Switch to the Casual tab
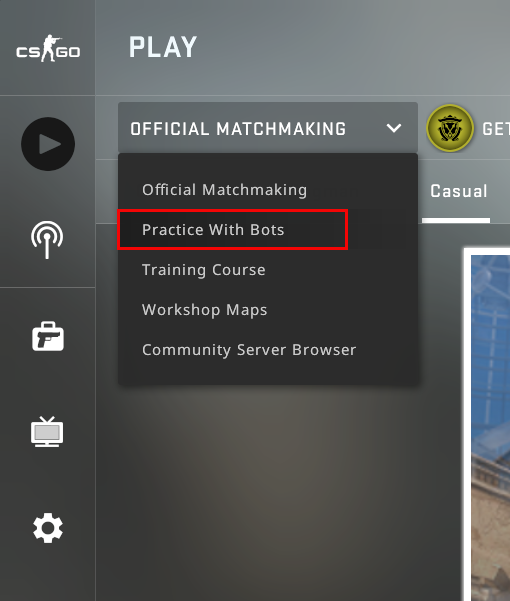 click(x=459, y=191)
